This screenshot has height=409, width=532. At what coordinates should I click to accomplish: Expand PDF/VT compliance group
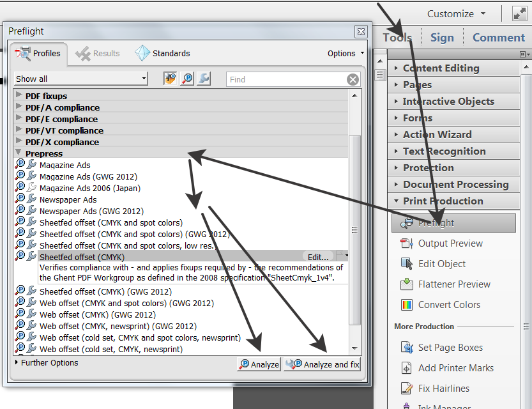pyautogui.click(x=19, y=129)
